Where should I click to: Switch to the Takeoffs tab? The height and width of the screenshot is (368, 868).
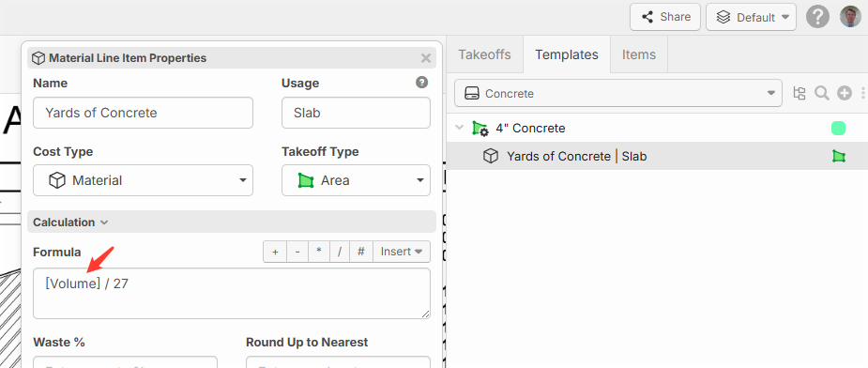coord(484,54)
